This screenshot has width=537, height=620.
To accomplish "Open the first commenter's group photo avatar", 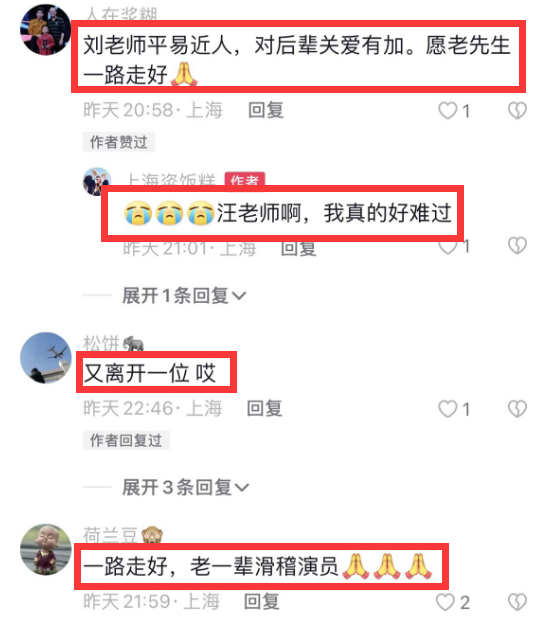I will click(x=46, y=30).
